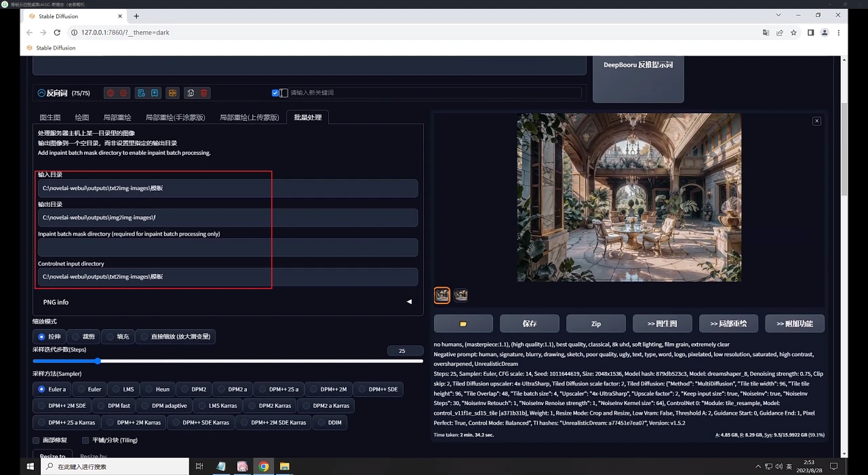Open Chrome's three-dot menu

pos(839,33)
